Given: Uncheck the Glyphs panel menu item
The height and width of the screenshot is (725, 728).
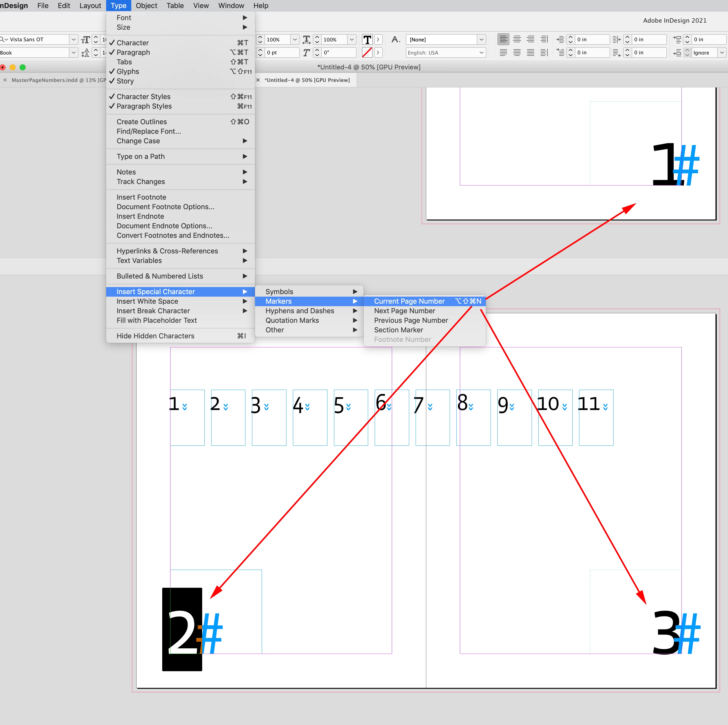Looking at the screenshot, I should 128,72.
